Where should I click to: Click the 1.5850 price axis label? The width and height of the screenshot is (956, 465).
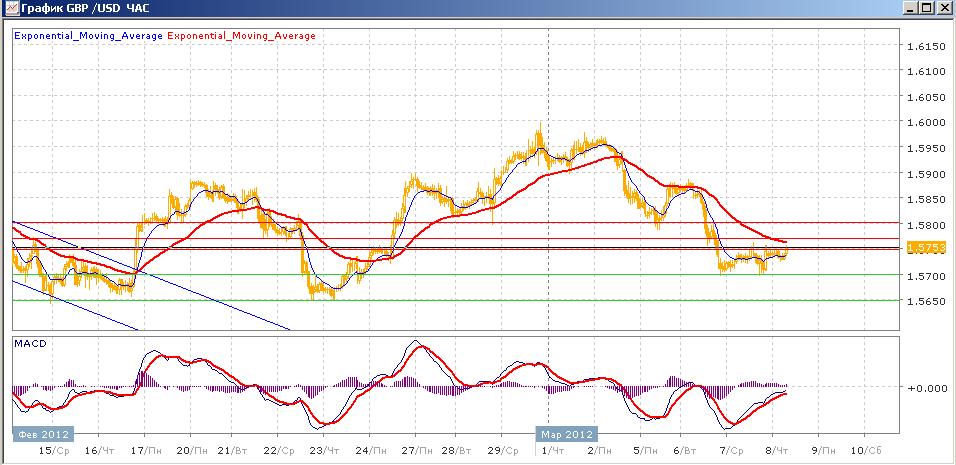click(x=927, y=199)
